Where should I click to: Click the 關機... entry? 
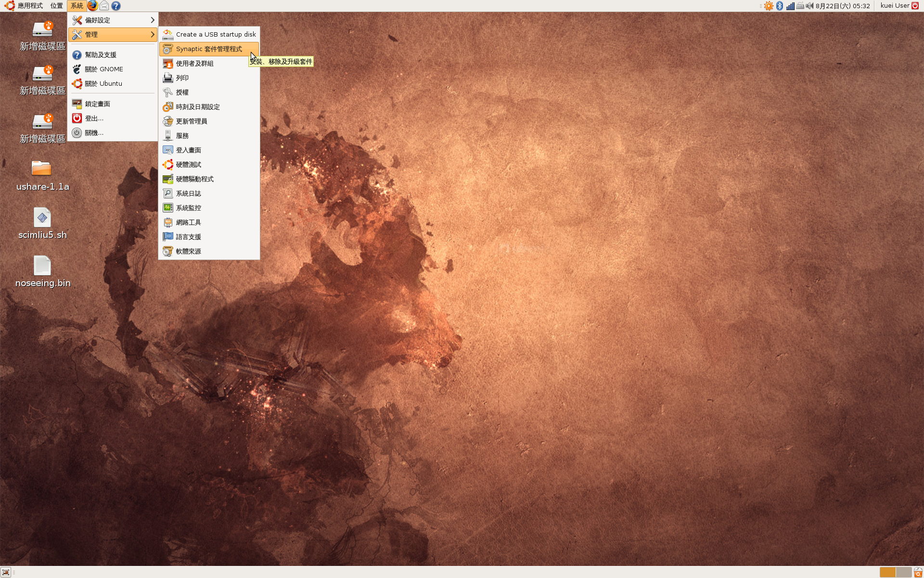point(94,133)
